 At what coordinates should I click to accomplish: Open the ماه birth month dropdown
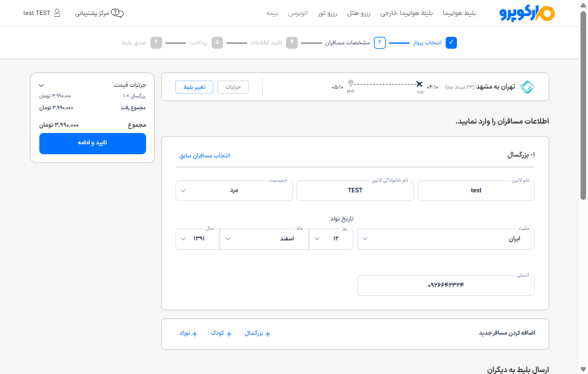pos(265,239)
